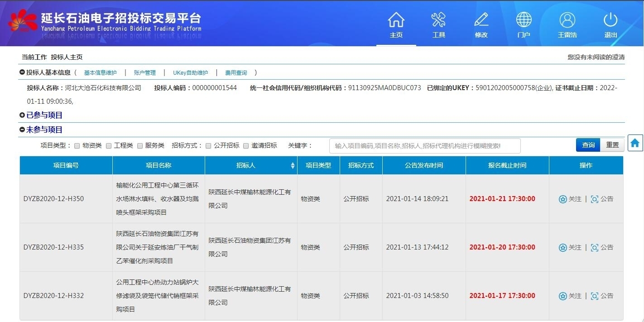Collapse the 未参与项目 section
Viewport: 644px width, 322px height.
(x=22, y=130)
